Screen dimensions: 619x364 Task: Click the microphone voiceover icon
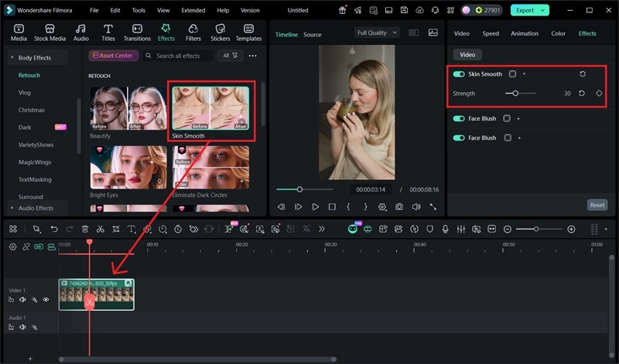coord(445,230)
